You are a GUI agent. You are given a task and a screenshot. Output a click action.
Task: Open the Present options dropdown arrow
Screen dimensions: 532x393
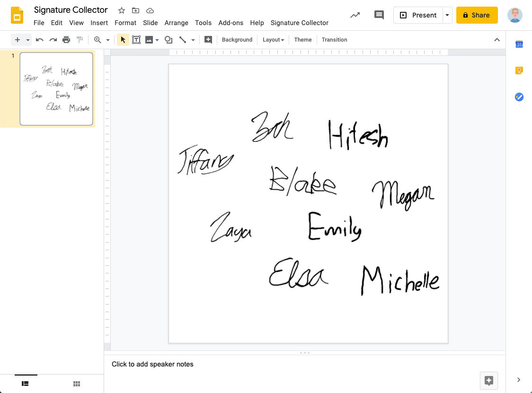447,15
